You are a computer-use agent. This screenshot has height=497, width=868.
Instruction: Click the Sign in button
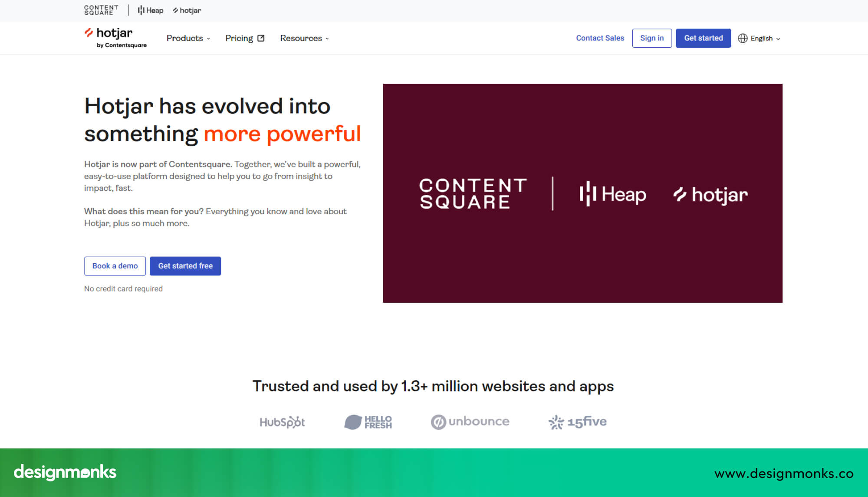(652, 38)
